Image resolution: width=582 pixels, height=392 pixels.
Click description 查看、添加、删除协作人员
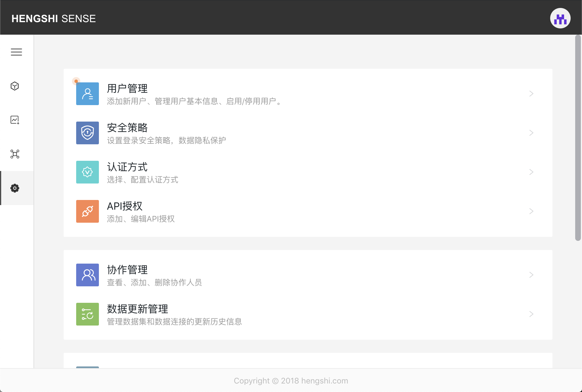point(155,282)
